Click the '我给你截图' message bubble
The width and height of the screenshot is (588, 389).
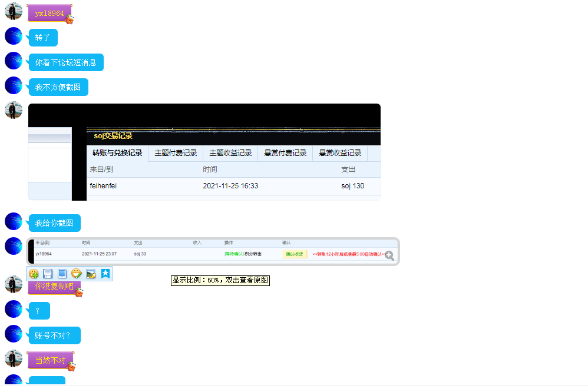click(54, 223)
